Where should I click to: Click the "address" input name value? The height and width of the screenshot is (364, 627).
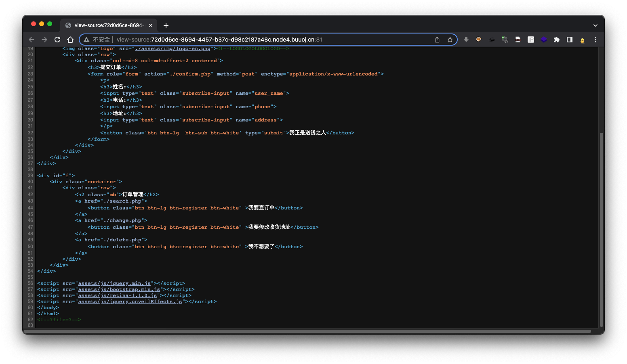(265, 120)
